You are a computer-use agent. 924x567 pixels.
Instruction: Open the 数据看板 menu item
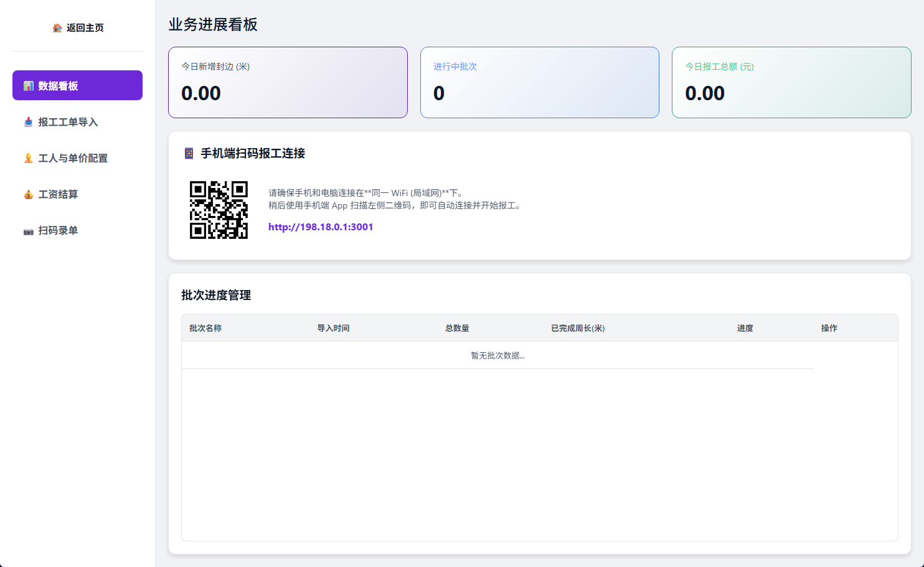click(77, 85)
